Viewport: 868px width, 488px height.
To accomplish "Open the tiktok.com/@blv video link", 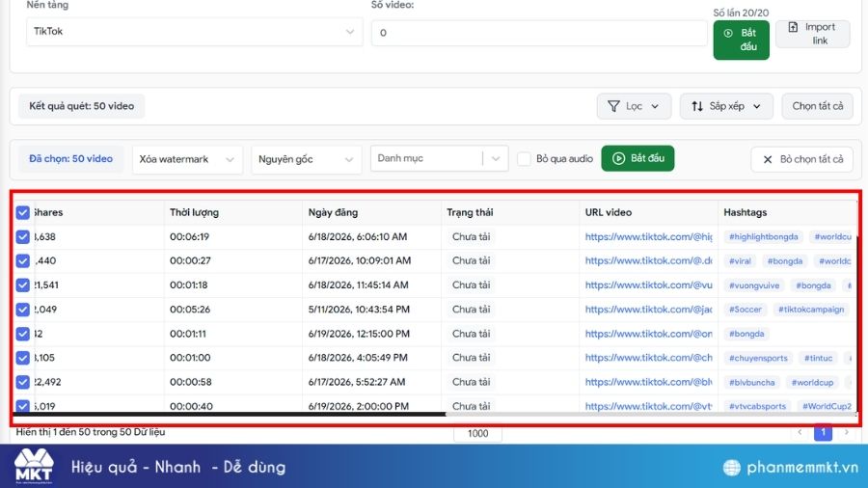I will pyautogui.click(x=649, y=382).
